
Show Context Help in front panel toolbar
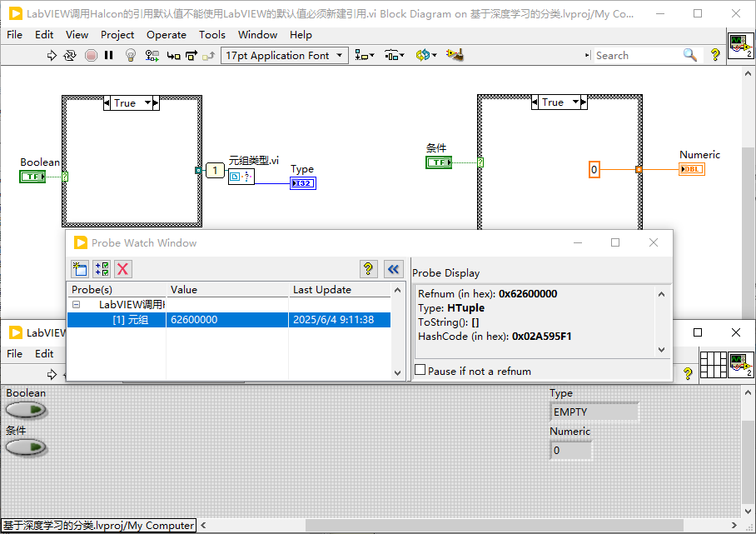[x=688, y=373]
